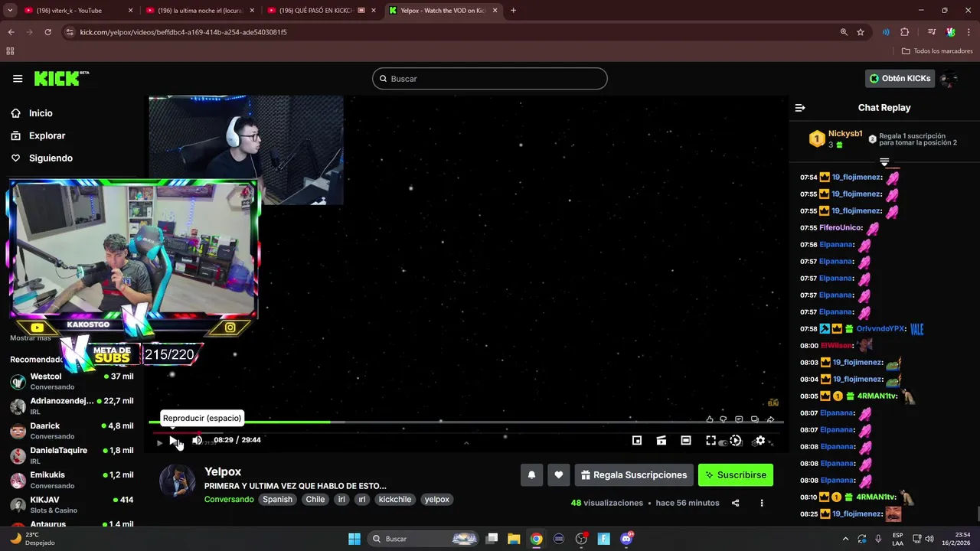Open Windows Start menu
Screen dimensions: 980x551
[x=354, y=539]
